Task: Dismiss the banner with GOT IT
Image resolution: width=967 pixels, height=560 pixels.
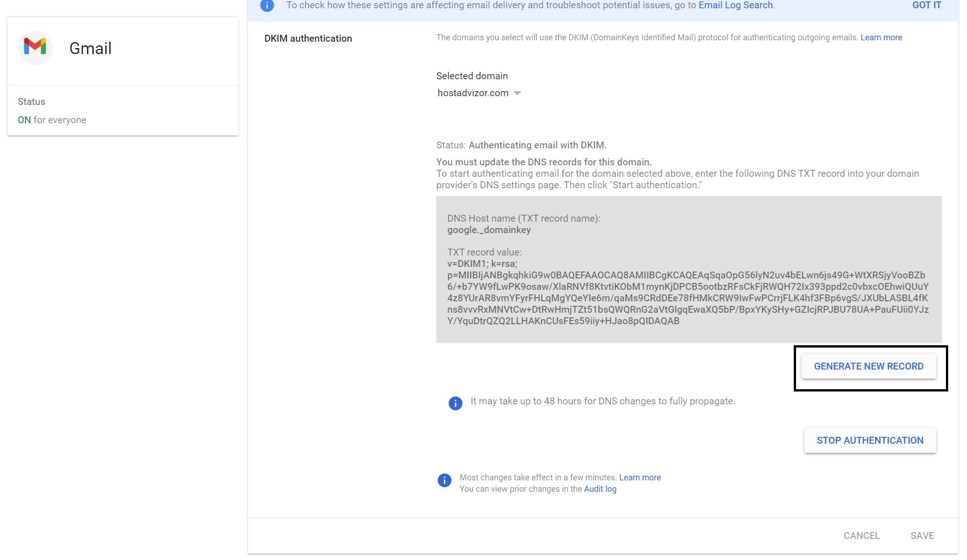Action: tap(926, 5)
